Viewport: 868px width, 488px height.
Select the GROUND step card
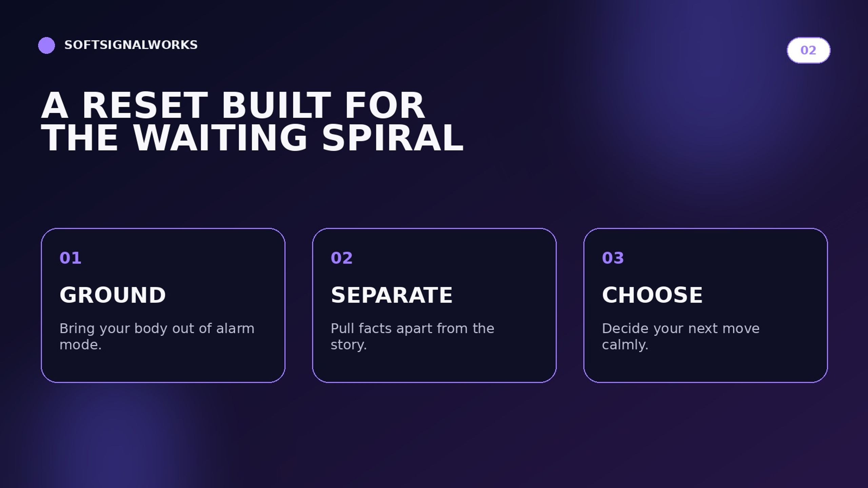(163, 305)
